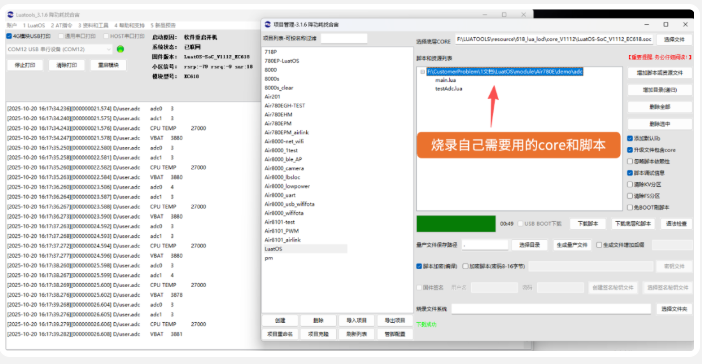
Task: Enable the 免BOOT刷脚本 checkbox
Action: pyautogui.click(x=630, y=207)
